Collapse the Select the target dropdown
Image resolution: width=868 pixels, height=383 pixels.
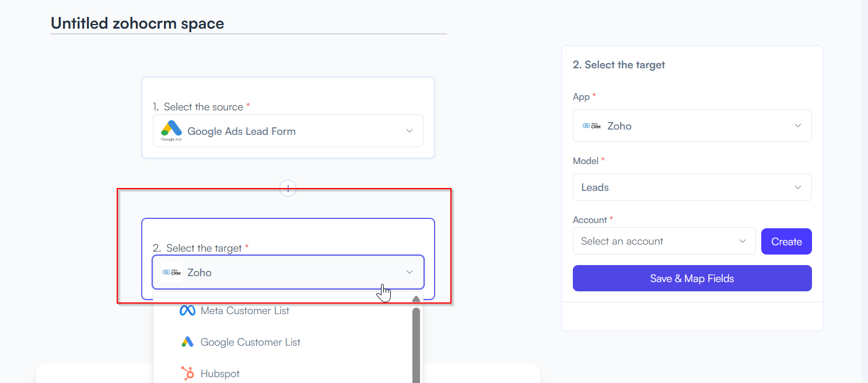pyautogui.click(x=409, y=272)
